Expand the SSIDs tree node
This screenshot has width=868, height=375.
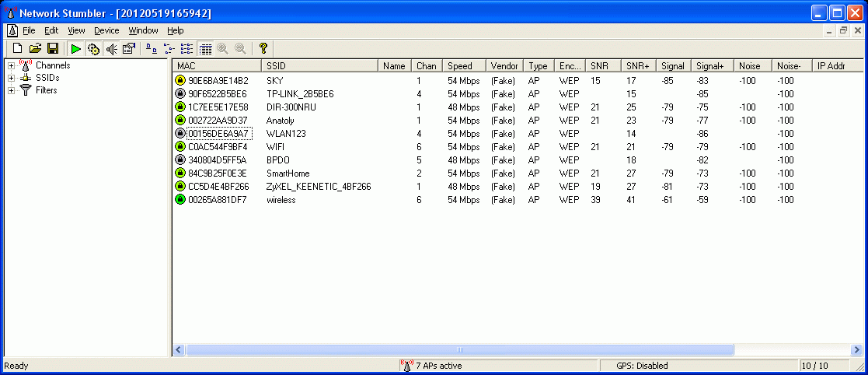[x=11, y=78]
